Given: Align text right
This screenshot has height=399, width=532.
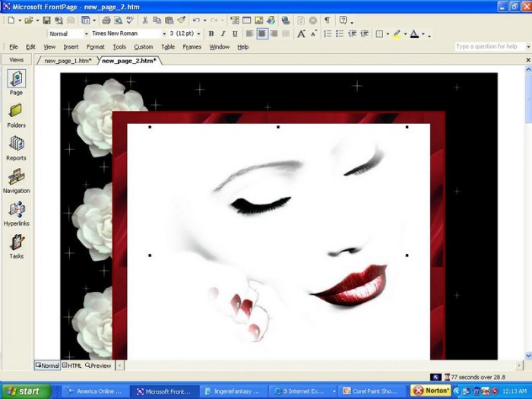Looking at the screenshot, I should click(x=274, y=33).
